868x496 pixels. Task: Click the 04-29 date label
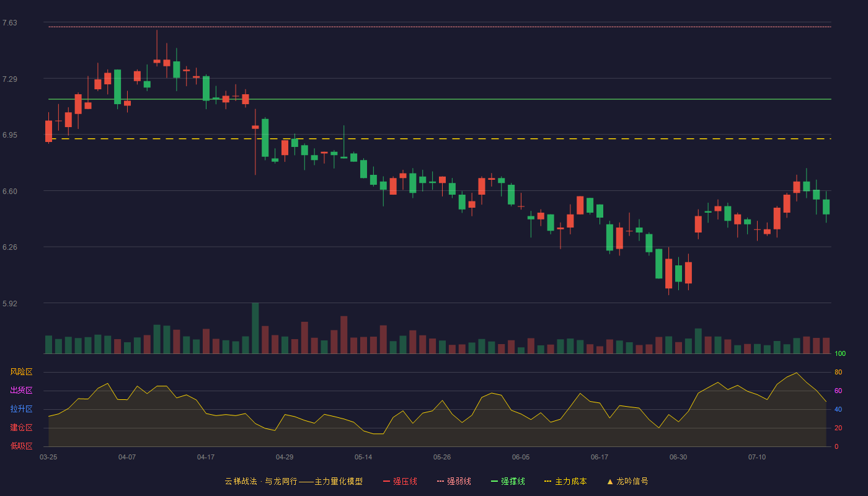(x=285, y=457)
